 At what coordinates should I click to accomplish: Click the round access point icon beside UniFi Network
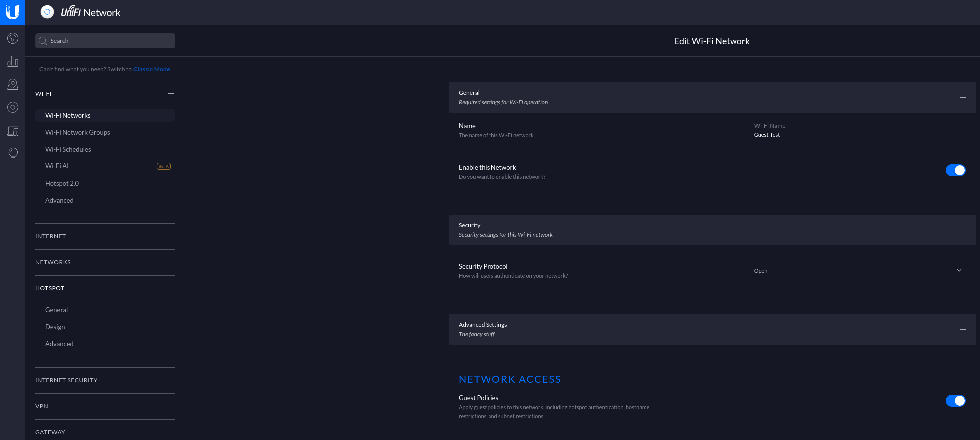tap(47, 12)
